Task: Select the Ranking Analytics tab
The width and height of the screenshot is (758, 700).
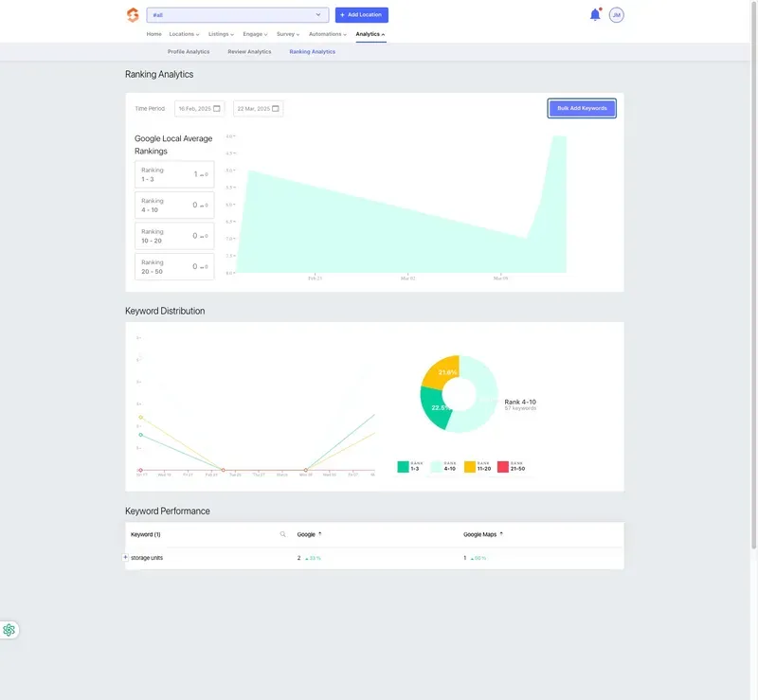Action: pos(313,52)
